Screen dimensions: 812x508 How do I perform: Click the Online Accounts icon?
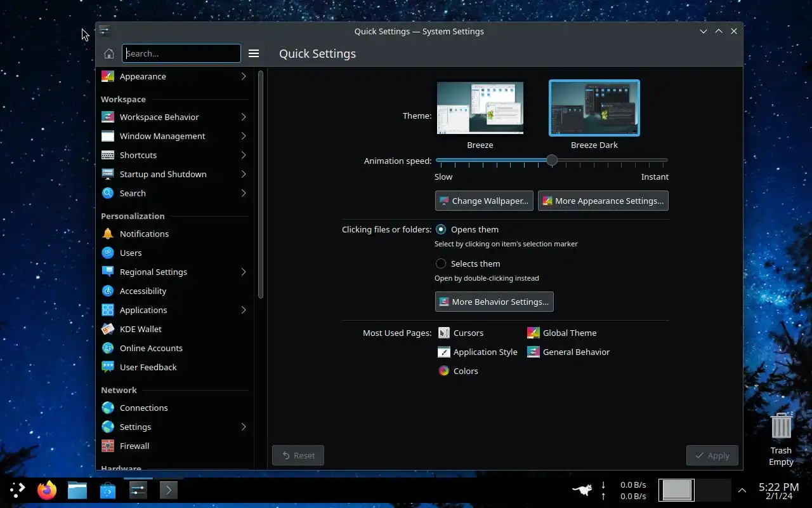click(x=108, y=348)
